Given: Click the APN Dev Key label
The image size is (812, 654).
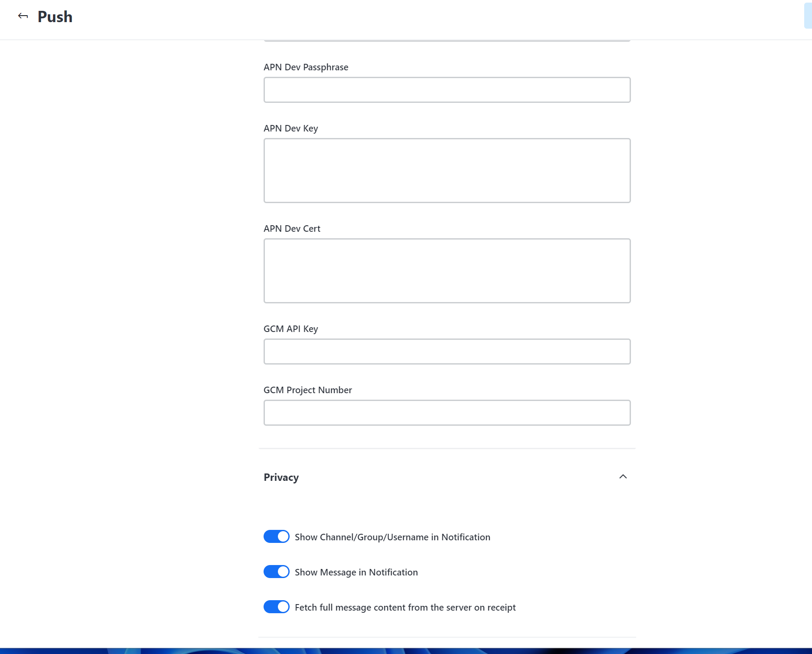Looking at the screenshot, I should tap(290, 128).
